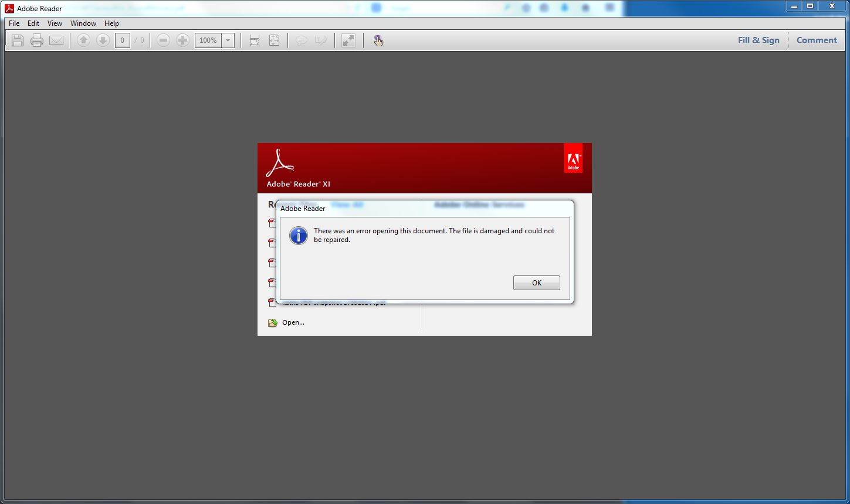The height and width of the screenshot is (504, 850).
Task: Click the Add sticky note icon
Action: 302,40
